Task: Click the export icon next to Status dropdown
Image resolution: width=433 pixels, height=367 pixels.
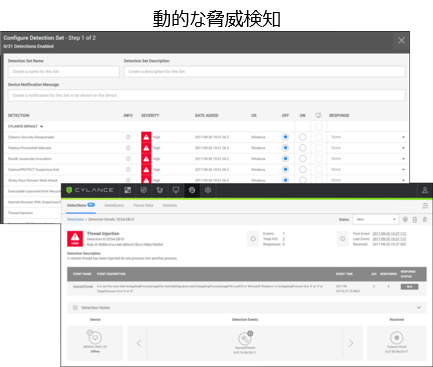Action: click(415, 219)
